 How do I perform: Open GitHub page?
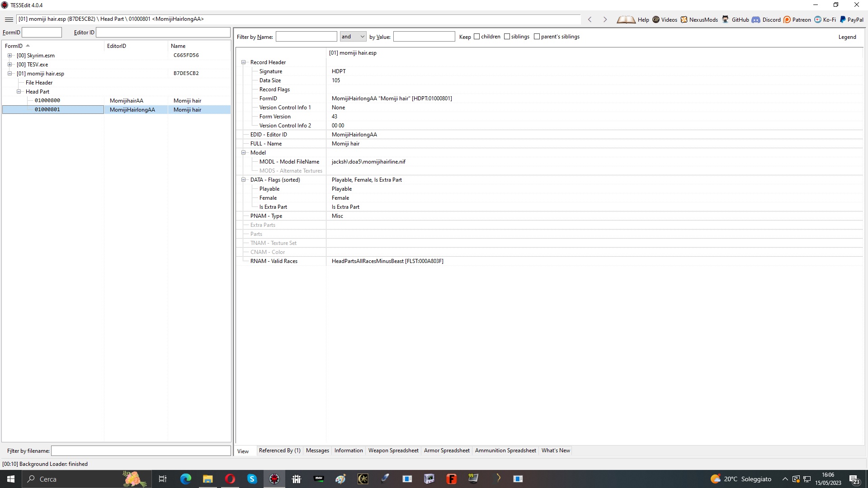coord(735,19)
